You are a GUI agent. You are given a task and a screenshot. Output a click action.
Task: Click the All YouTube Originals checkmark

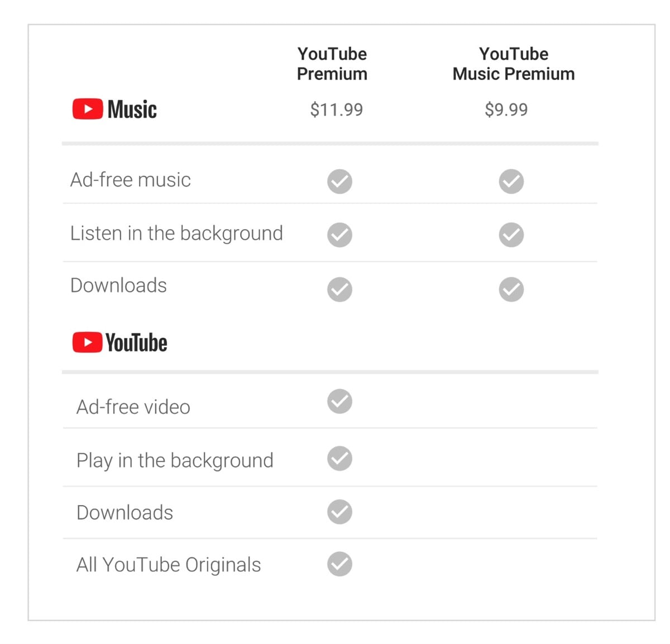click(339, 564)
